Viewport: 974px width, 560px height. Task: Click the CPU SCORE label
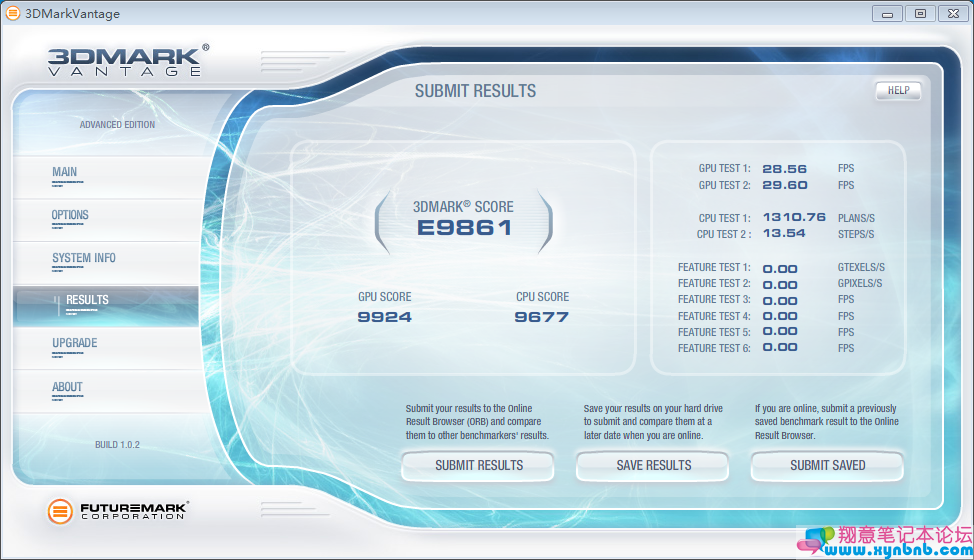click(x=542, y=297)
